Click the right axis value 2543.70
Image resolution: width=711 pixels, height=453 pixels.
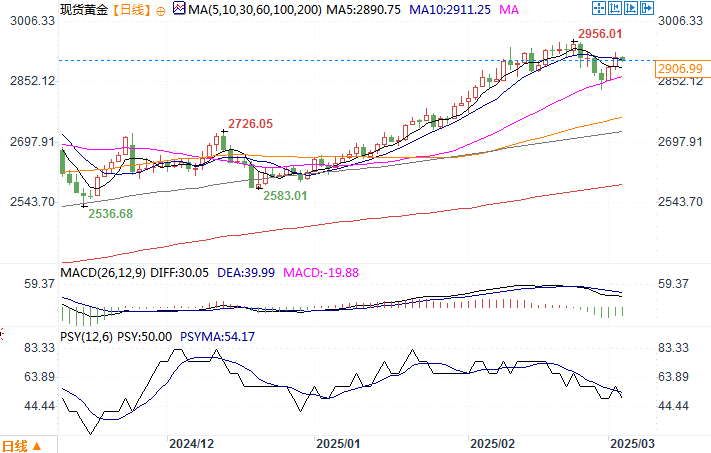click(x=680, y=202)
